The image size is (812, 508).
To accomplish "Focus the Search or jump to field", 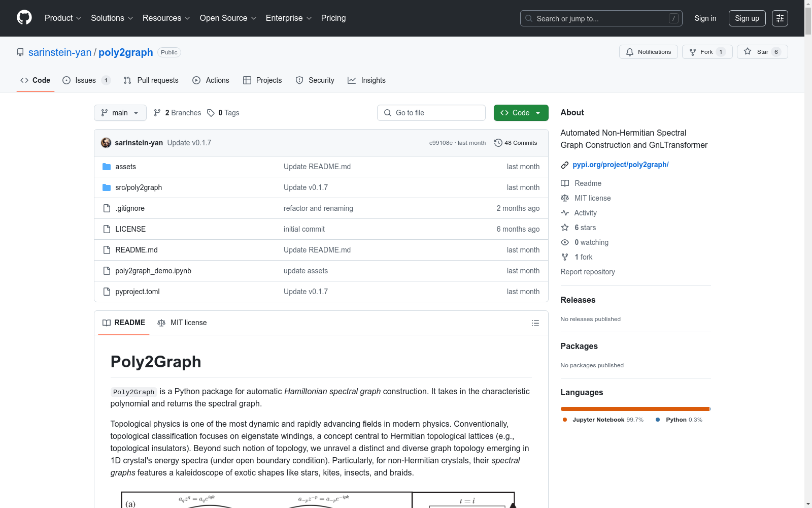I will (601, 18).
